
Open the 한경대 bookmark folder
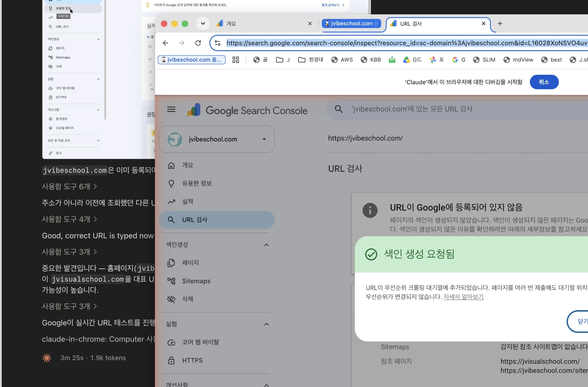click(310, 60)
